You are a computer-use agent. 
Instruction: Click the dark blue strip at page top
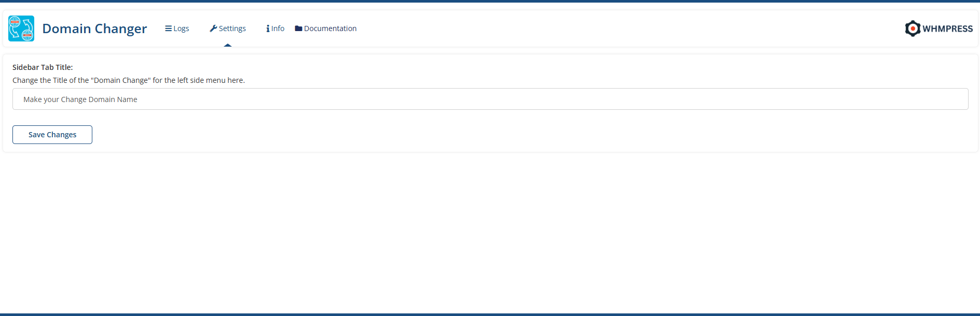(x=490, y=1)
